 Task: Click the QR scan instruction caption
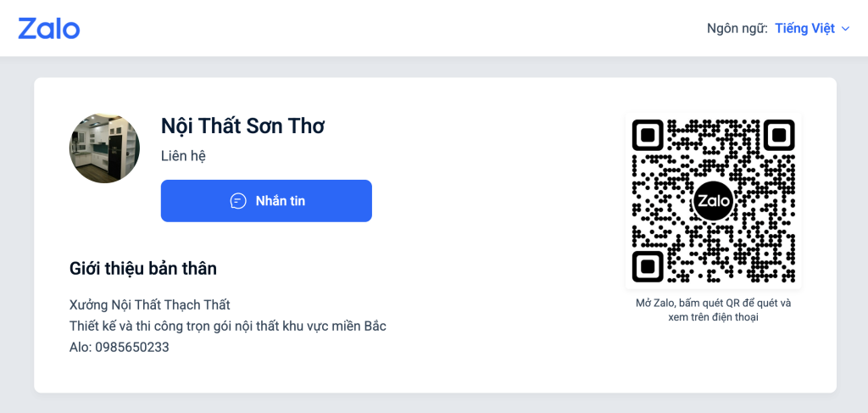[x=713, y=310]
